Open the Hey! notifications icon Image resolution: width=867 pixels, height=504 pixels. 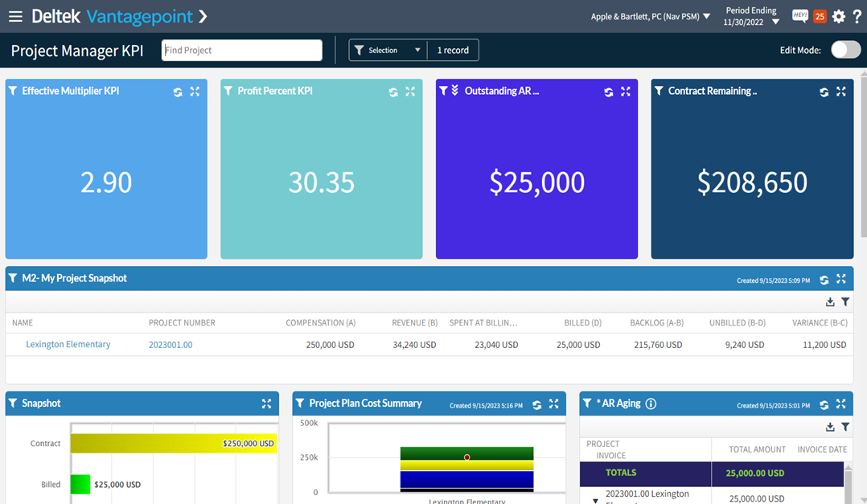pyautogui.click(x=799, y=16)
